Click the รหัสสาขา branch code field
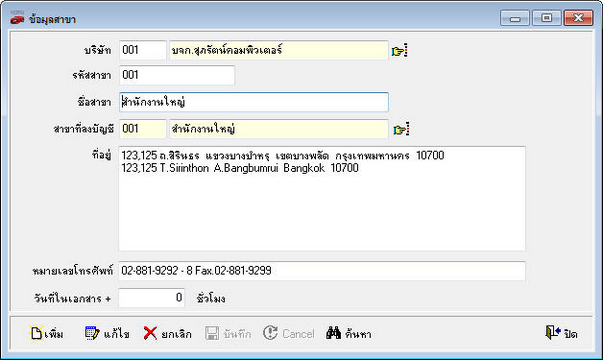This screenshot has width=603, height=360. coord(177,75)
